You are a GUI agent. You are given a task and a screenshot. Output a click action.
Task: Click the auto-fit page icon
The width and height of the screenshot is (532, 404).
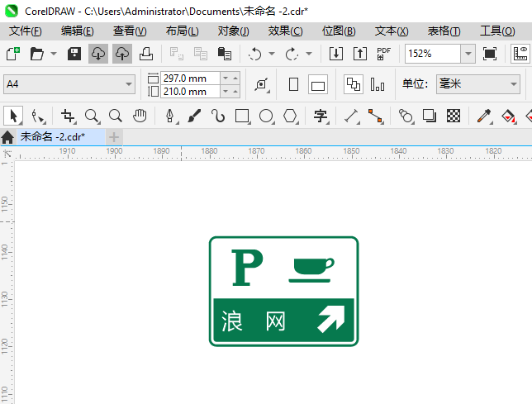262,84
